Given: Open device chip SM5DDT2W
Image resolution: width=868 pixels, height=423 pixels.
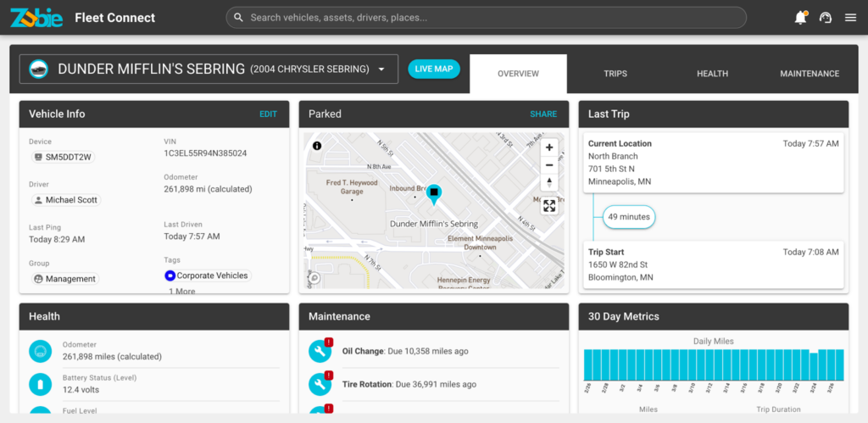Looking at the screenshot, I should click(63, 157).
